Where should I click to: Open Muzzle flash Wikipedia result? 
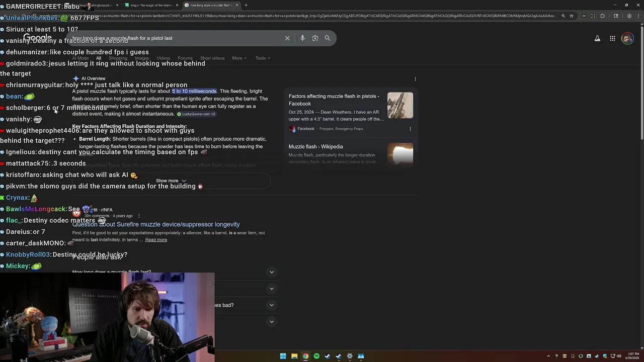[x=316, y=147]
